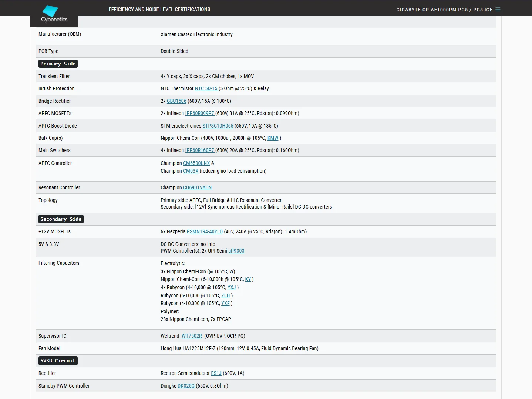Image resolution: width=532 pixels, height=399 pixels.
Task: Click the Cybenetics logo
Action: tap(54, 14)
